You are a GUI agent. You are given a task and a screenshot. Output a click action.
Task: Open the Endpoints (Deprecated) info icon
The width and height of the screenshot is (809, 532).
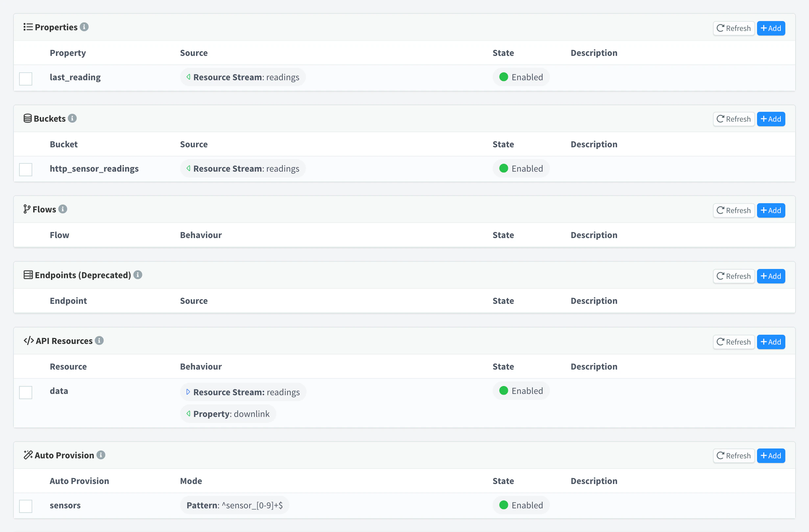point(138,275)
